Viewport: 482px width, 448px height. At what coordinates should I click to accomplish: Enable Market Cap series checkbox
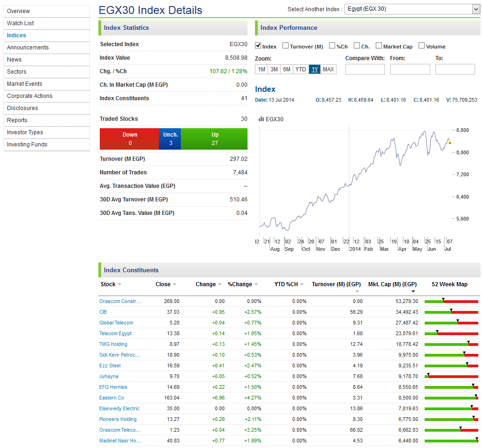click(379, 46)
